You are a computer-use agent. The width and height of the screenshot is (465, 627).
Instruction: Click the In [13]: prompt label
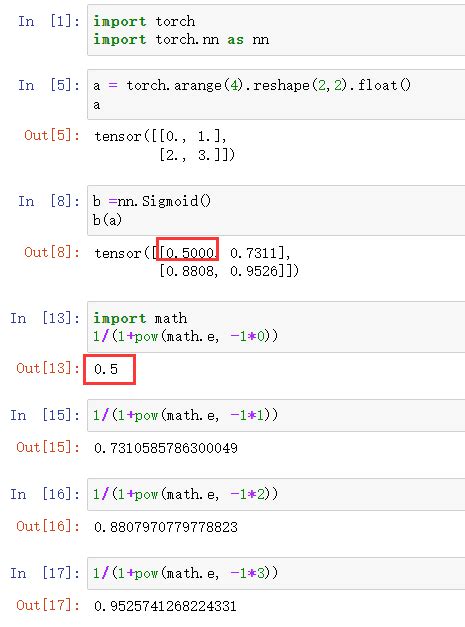tap(45, 318)
